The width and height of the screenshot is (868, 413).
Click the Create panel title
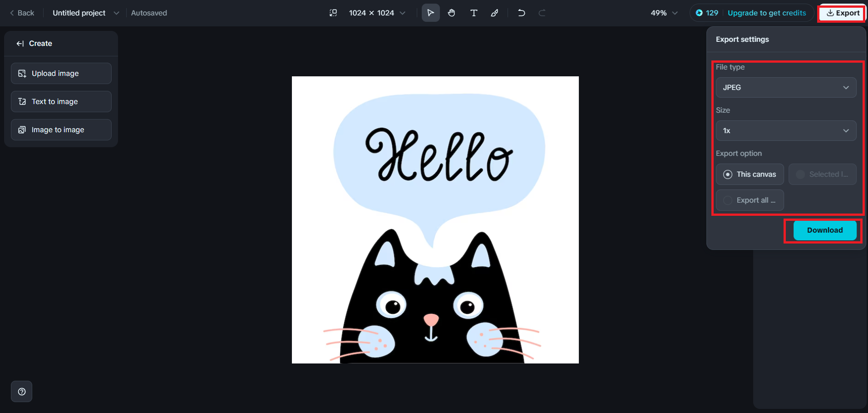40,44
